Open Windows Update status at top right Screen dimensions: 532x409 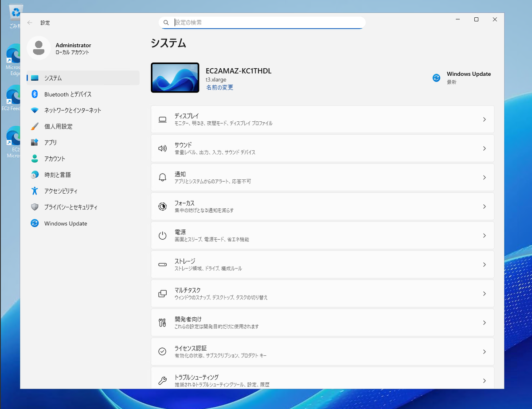[462, 78]
